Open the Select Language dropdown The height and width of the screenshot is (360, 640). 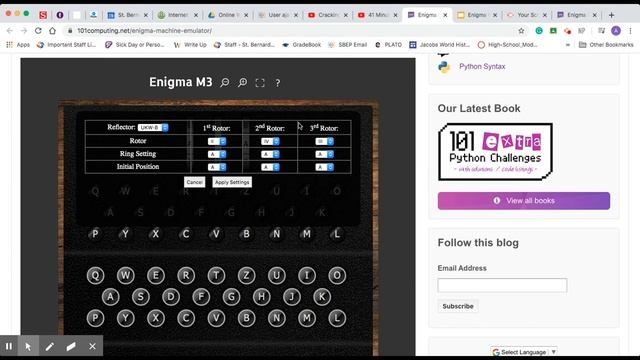[x=524, y=352]
